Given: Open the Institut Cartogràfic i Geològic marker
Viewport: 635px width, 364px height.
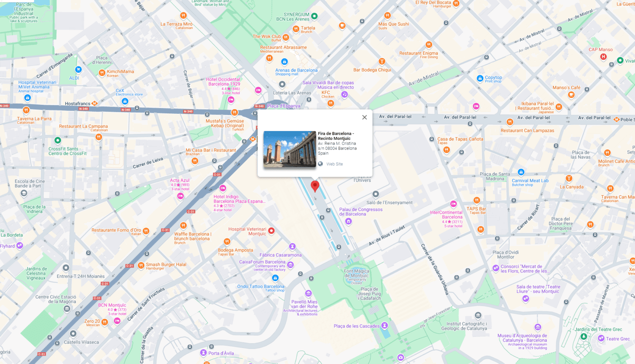Looking at the screenshot, I should click(478, 315).
